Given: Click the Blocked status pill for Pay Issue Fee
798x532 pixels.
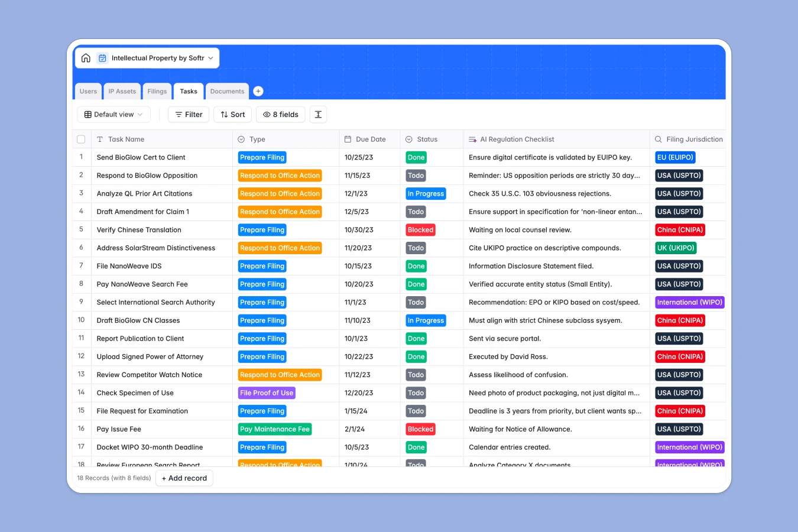Looking at the screenshot, I should point(420,429).
